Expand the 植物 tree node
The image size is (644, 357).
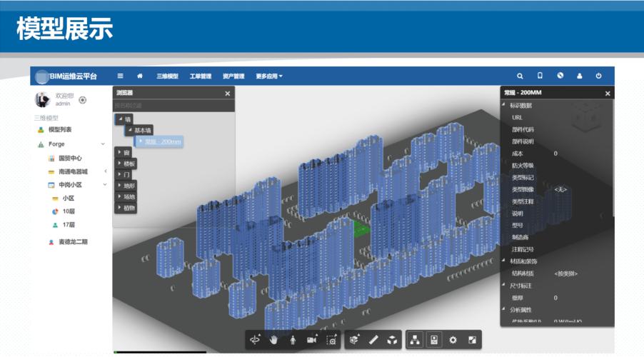(119, 208)
